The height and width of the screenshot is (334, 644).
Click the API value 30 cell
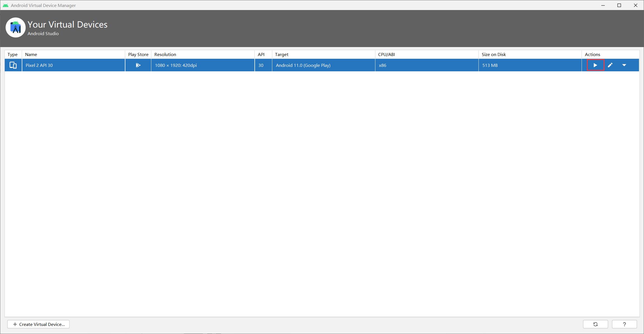click(x=263, y=65)
